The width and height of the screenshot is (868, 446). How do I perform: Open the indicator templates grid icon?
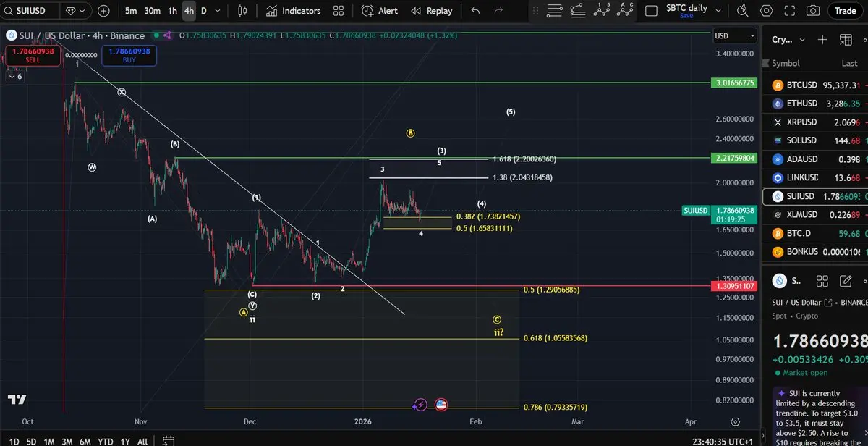tap(339, 11)
